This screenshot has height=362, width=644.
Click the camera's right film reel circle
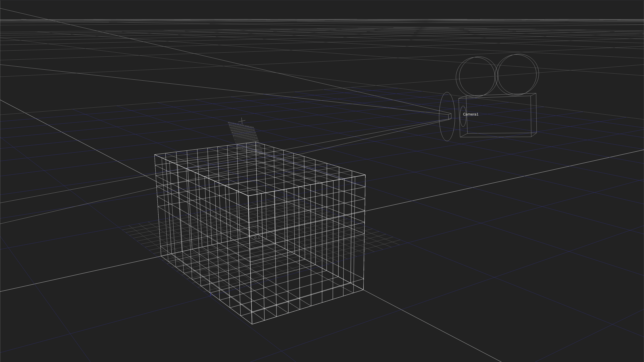pyautogui.click(x=517, y=75)
